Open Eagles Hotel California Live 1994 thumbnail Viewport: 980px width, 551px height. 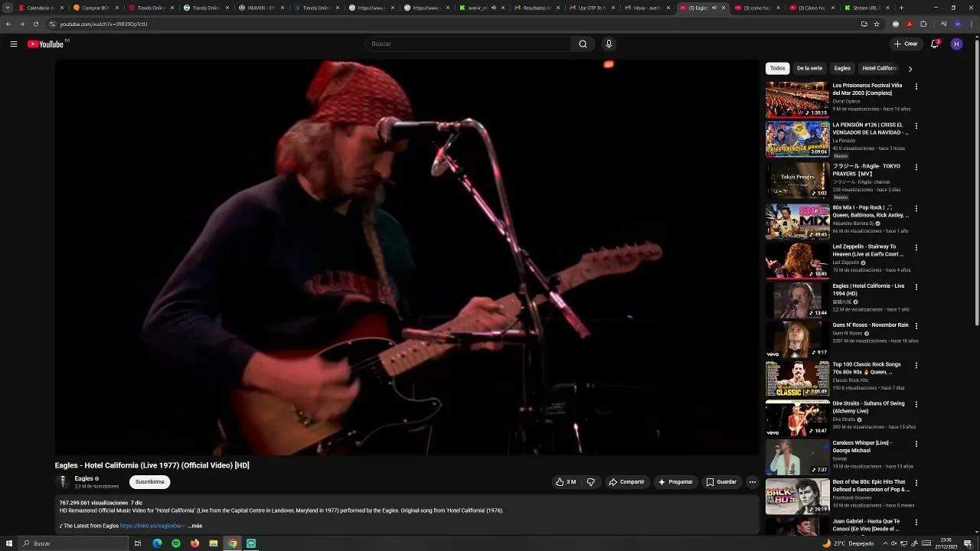coord(797,300)
